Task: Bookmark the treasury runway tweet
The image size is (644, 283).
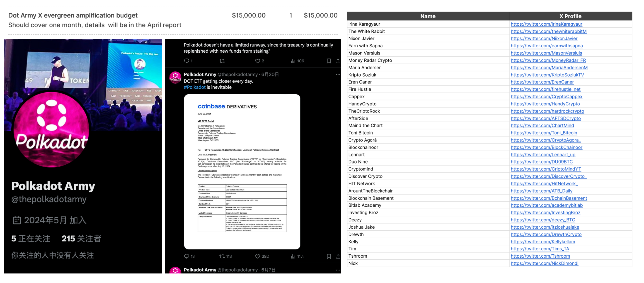Action: click(x=329, y=61)
